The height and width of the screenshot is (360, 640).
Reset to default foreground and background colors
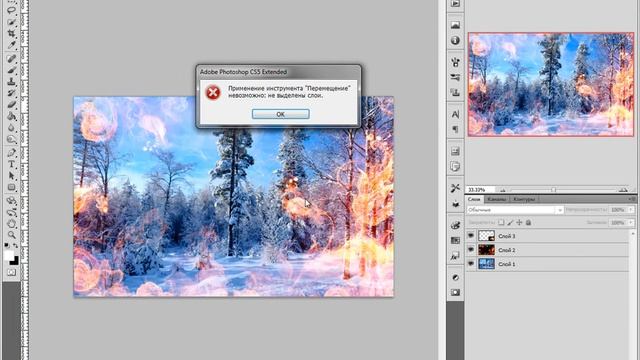[x=7, y=245]
